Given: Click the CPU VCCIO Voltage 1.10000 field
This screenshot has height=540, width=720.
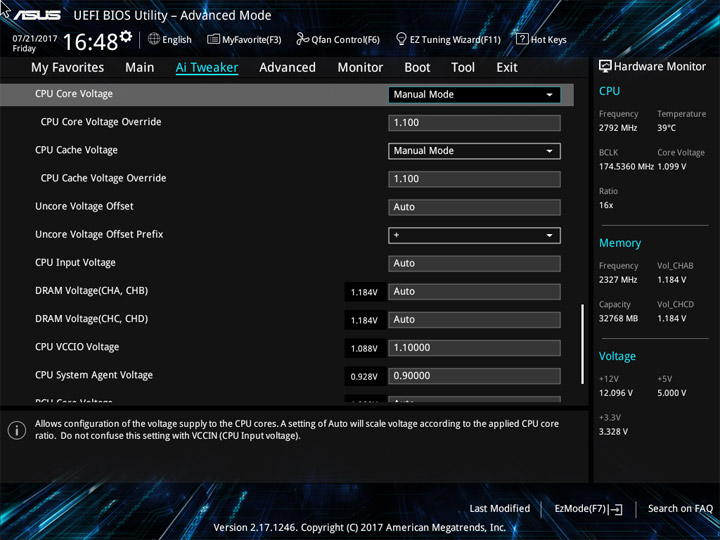Looking at the screenshot, I should [474, 348].
